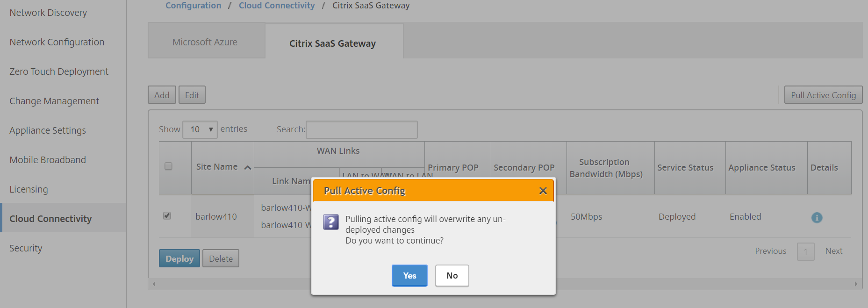Select the Citrix SaaS Gateway tab
This screenshot has width=868, height=308.
[332, 43]
